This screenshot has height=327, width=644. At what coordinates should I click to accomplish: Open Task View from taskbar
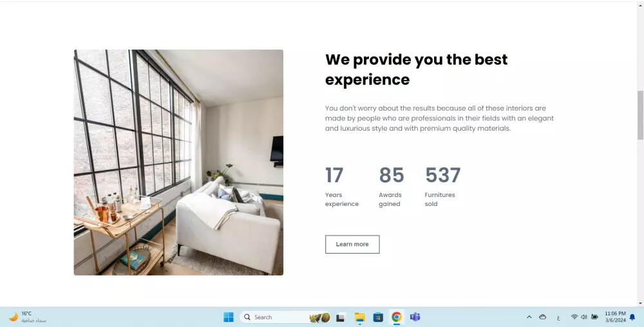tap(340, 317)
